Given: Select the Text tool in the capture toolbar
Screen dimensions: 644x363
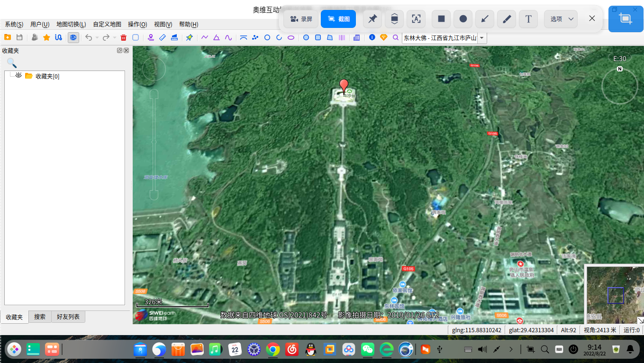Looking at the screenshot, I should pos(528,18).
